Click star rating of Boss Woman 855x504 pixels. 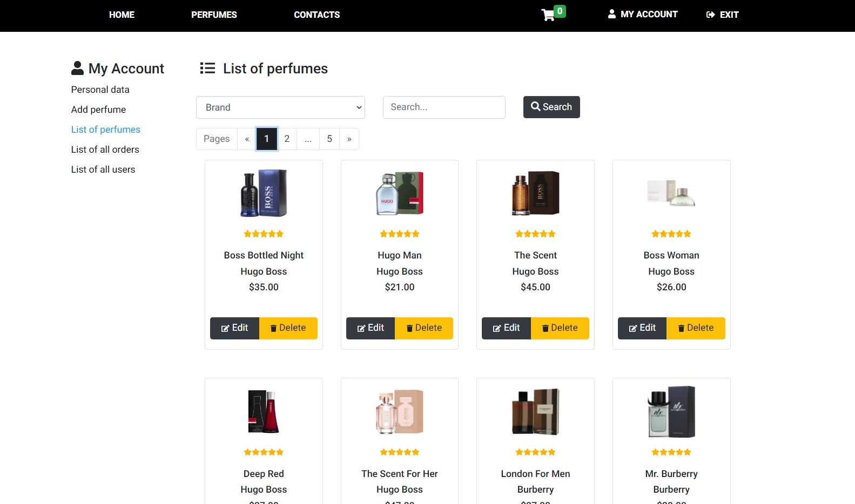tap(671, 234)
